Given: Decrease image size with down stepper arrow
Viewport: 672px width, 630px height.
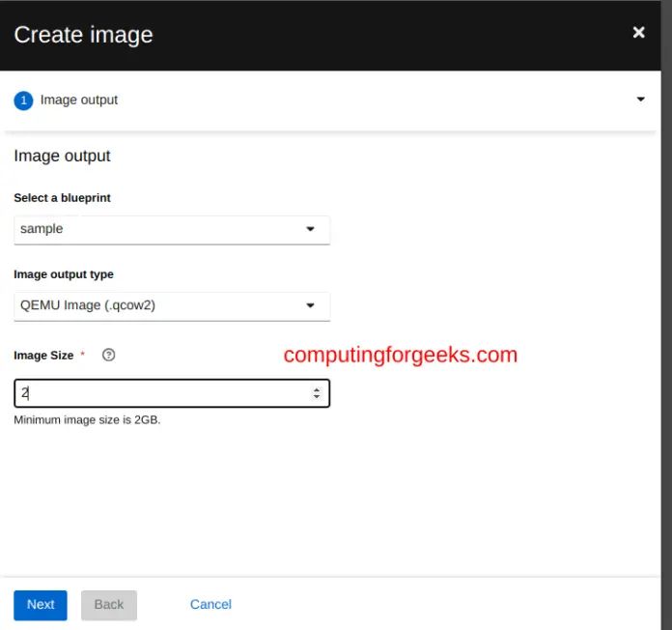Looking at the screenshot, I should (317, 397).
